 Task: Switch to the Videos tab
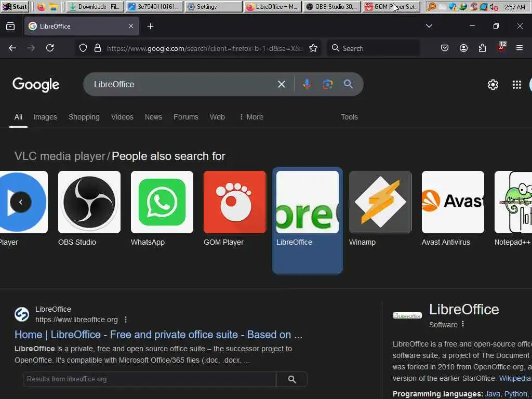coord(122,117)
